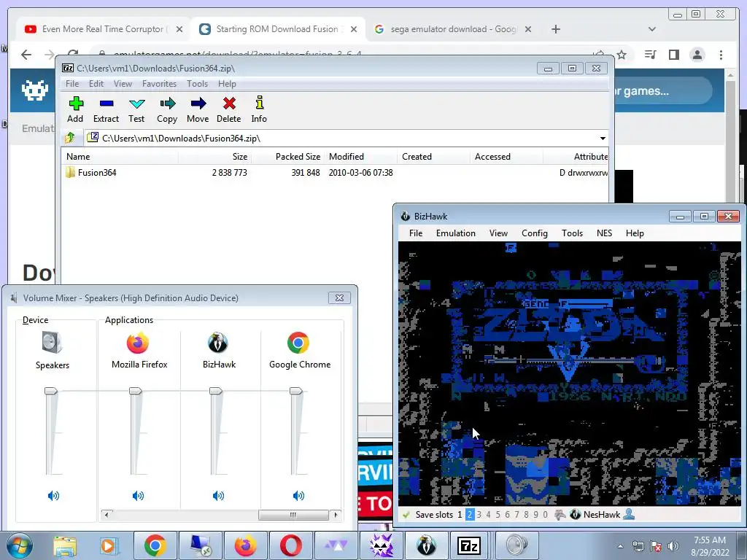Delete selection with the red X Delete icon
Image resolution: width=747 pixels, height=560 pixels.
click(x=228, y=109)
